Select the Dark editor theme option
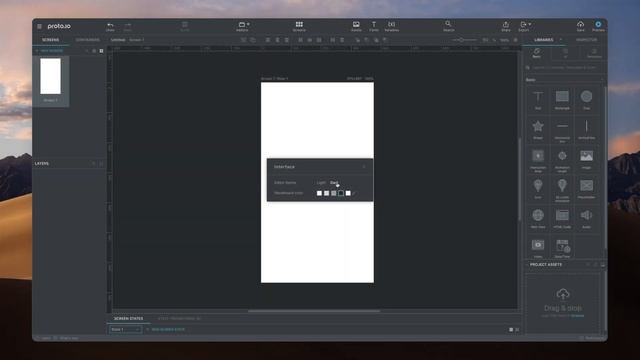The height and width of the screenshot is (360, 640). pyautogui.click(x=334, y=182)
